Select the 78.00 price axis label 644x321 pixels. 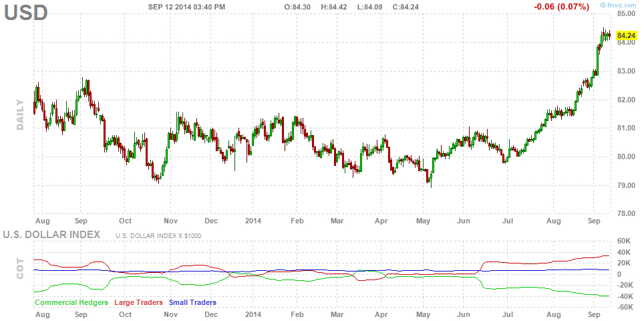(x=626, y=213)
